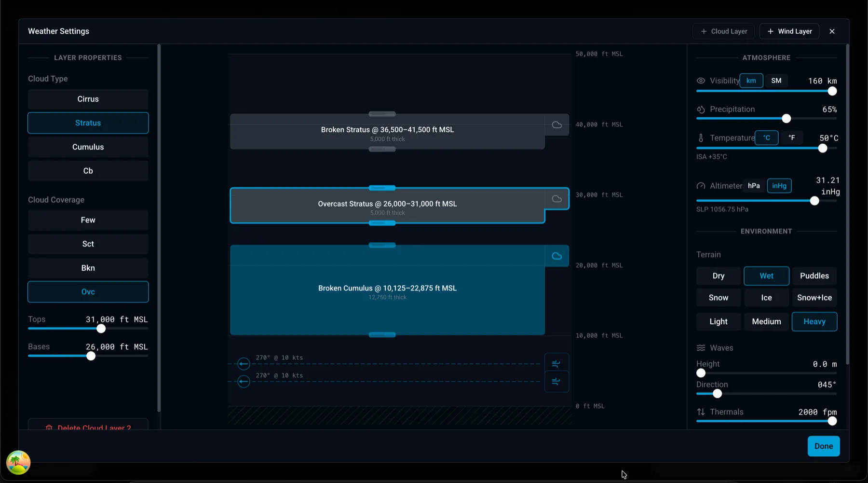Click the Precipitation slider handle

pos(787,119)
